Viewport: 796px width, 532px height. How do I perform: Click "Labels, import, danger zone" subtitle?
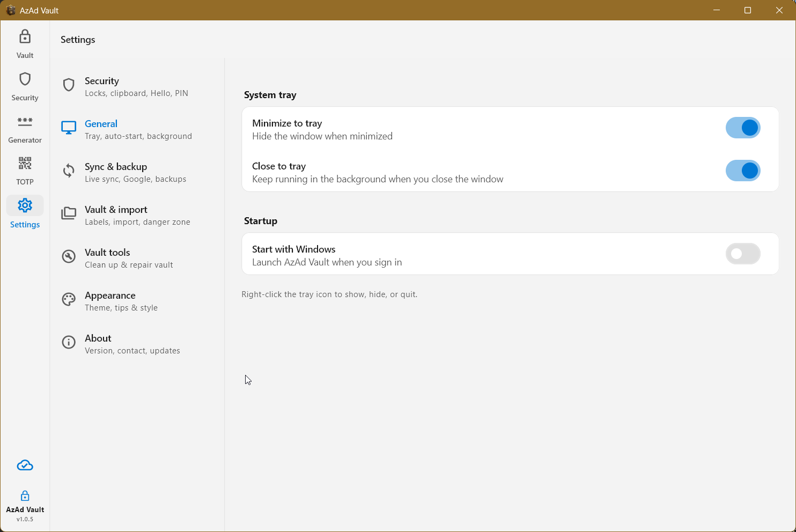point(137,222)
